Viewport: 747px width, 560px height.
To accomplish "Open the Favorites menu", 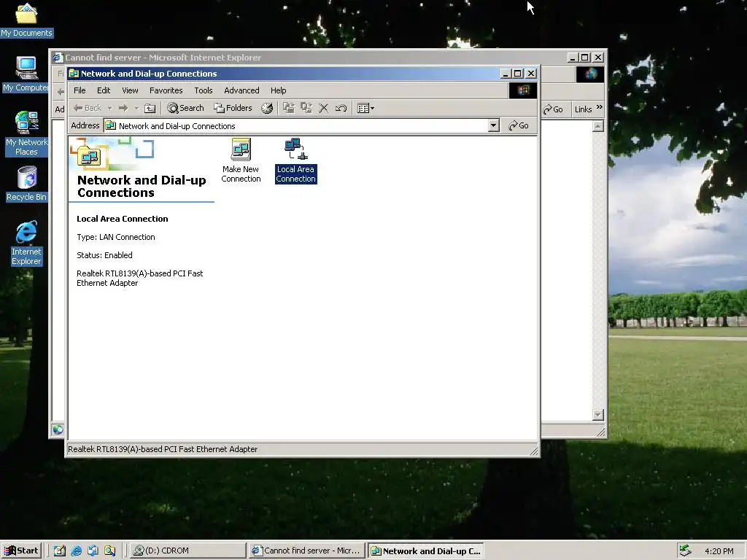I will [166, 90].
